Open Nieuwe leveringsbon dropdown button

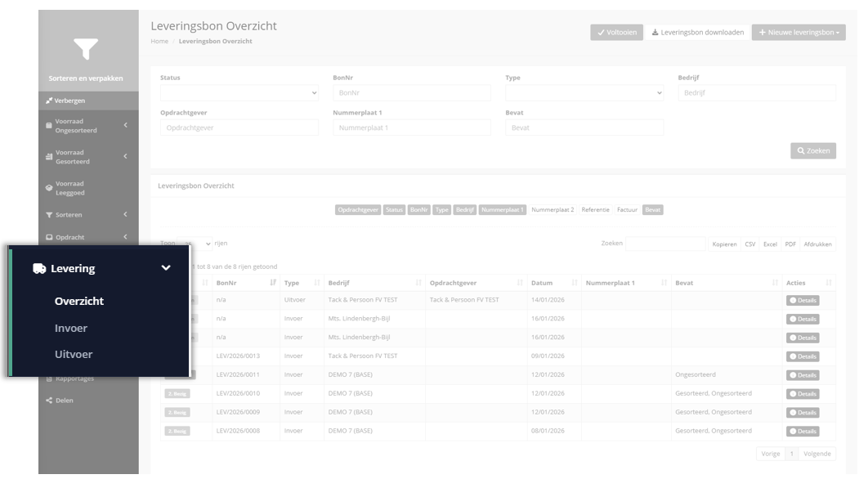pyautogui.click(x=799, y=32)
